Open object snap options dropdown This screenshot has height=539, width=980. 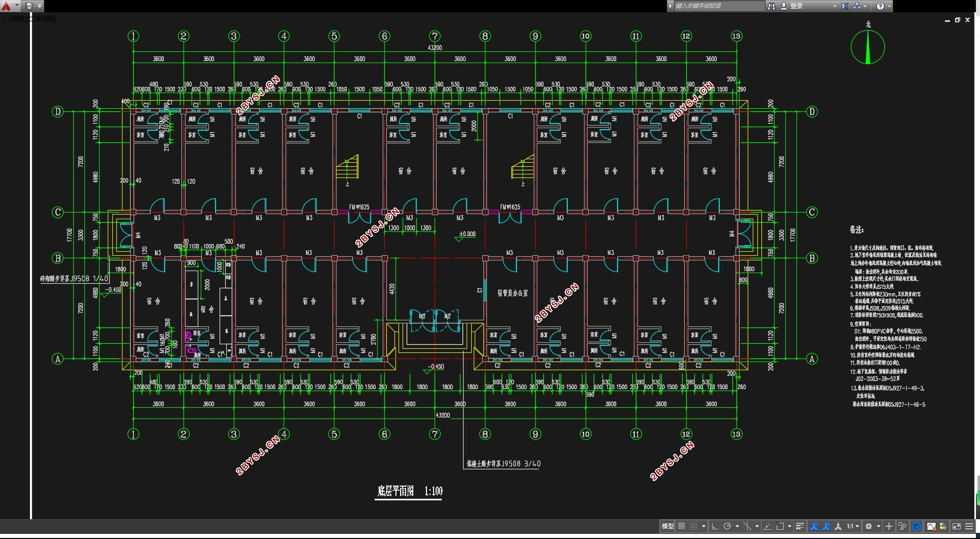coord(789,526)
